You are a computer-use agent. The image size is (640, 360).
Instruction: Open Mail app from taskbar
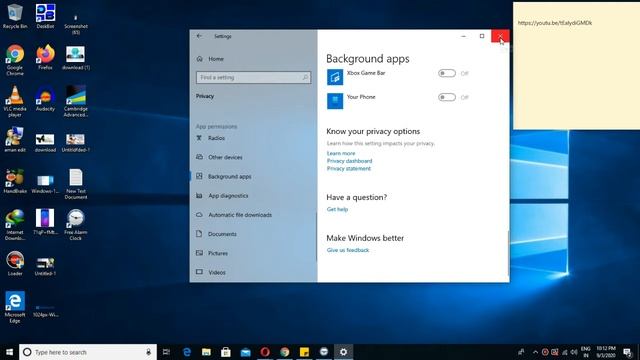[x=245, y=352]
